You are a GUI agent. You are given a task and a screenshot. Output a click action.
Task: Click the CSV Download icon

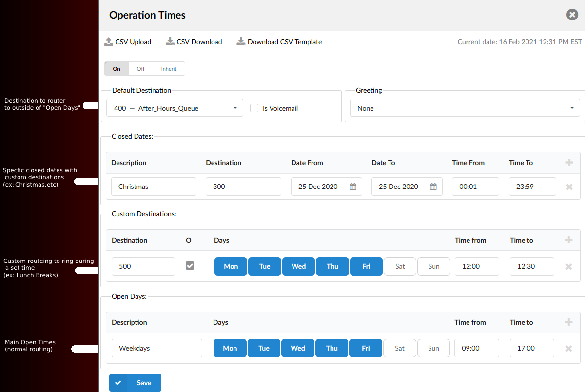(x=170, y=42)
